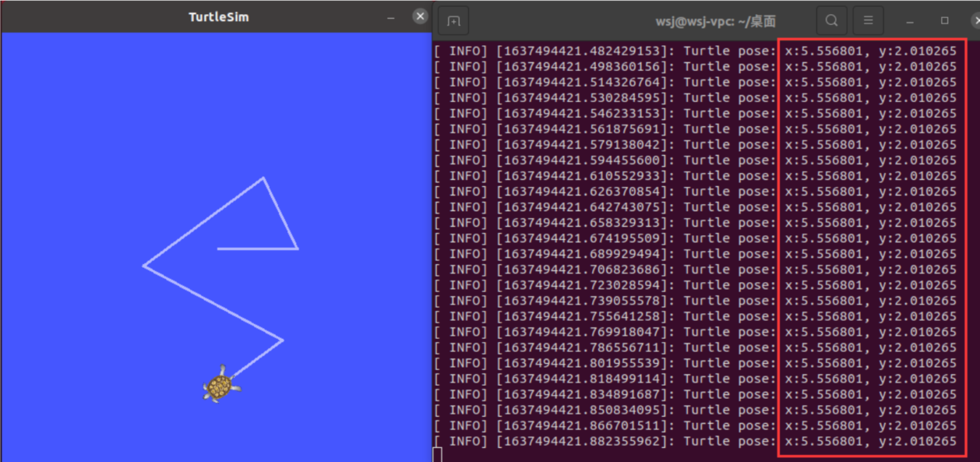
Task: Select log line with timestamp 1637494421.801955539
Action: 696,363
